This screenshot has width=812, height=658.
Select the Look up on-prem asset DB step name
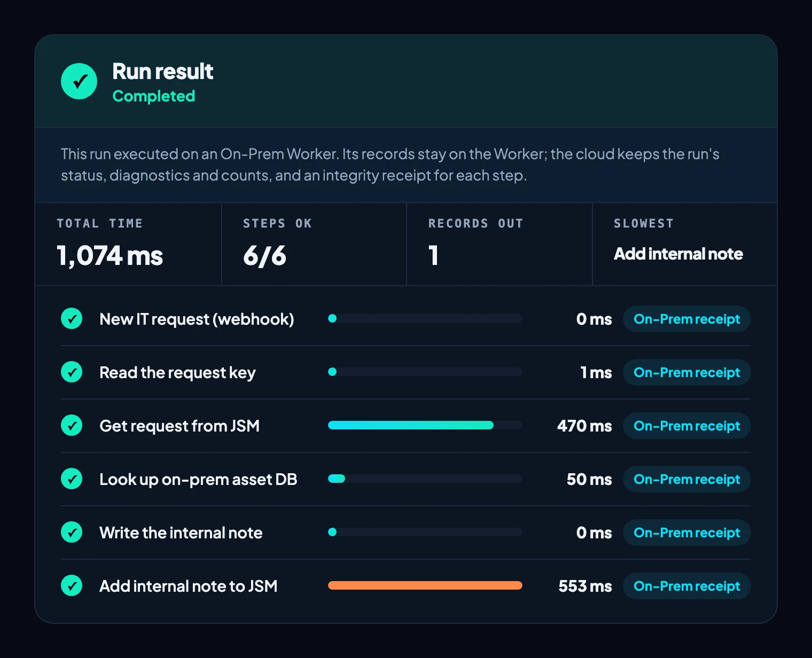[x=198, y=480]
